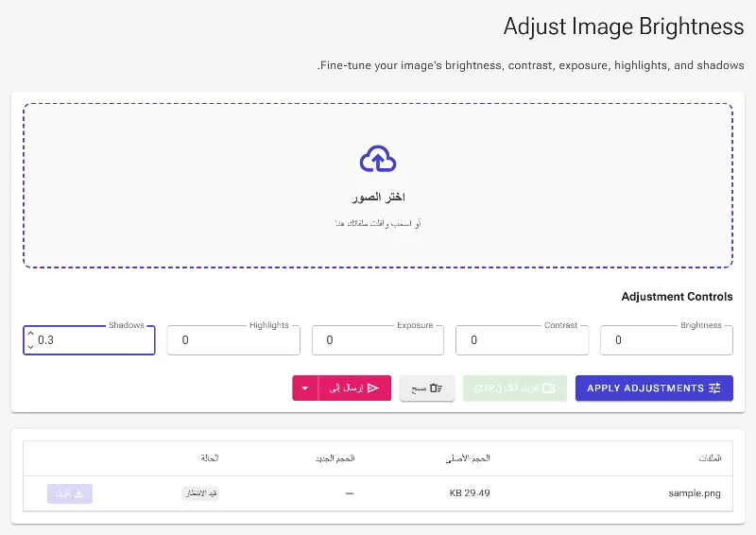Viewport: 756px width, 535px height.
Task: Click the sample.png file name
Action: pyautogui.click(x=695, y=493)
